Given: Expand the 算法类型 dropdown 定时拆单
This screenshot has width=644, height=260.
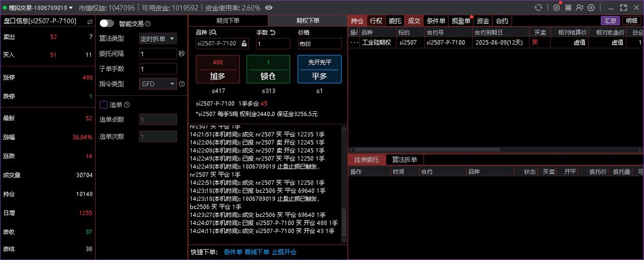Looking at the screenshot, I should pos(158,39).
